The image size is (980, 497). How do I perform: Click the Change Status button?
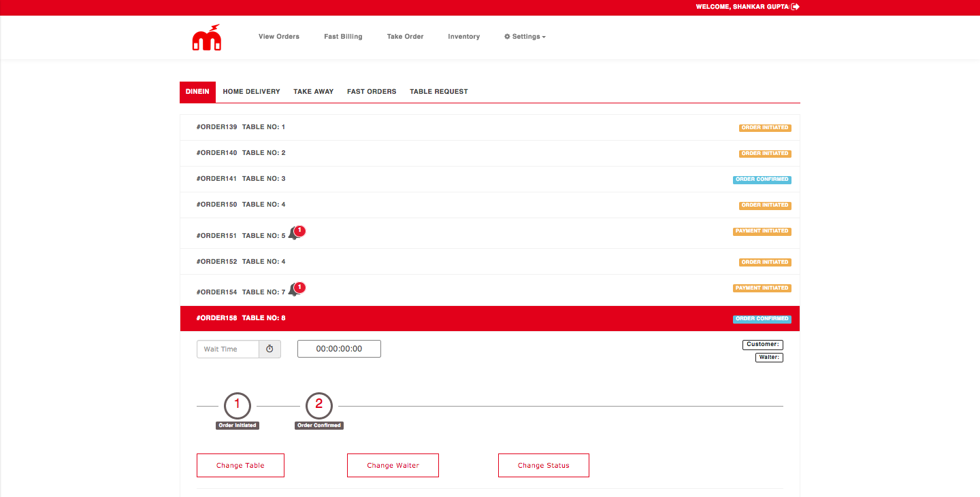pyautogui.click(x=543, y=465)
